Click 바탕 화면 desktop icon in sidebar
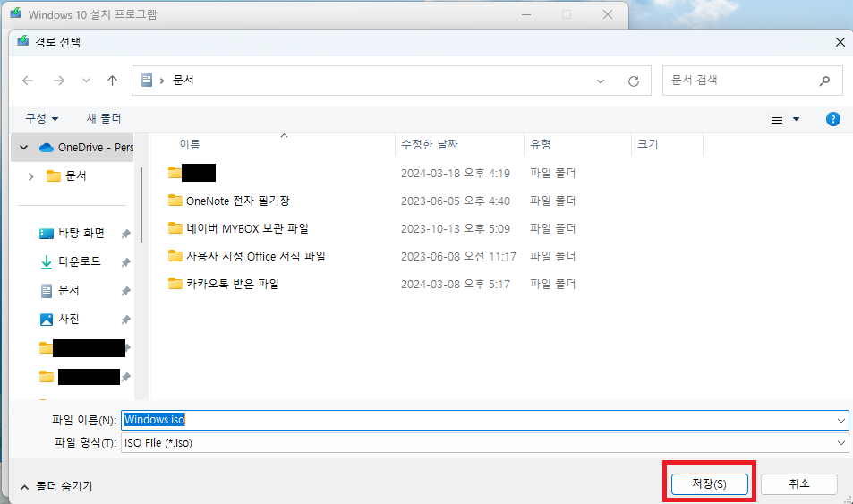Screen dimensions: 853x504 tap(47, 234)
